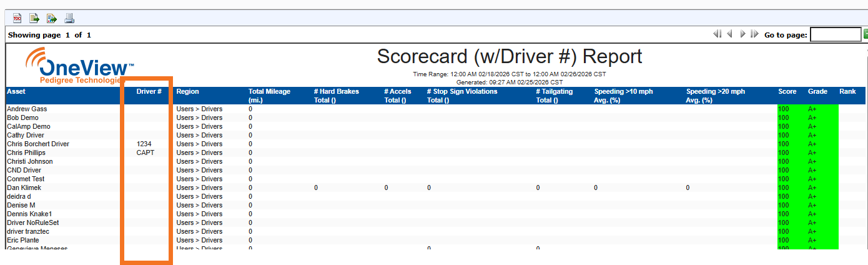Print the report using printer icon

(x=69, y=18)
